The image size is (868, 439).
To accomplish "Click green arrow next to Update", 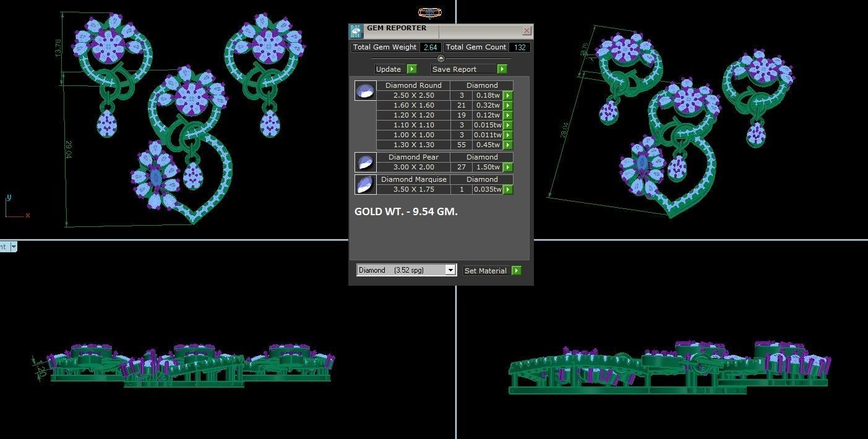I will click(x=412, y=69).
